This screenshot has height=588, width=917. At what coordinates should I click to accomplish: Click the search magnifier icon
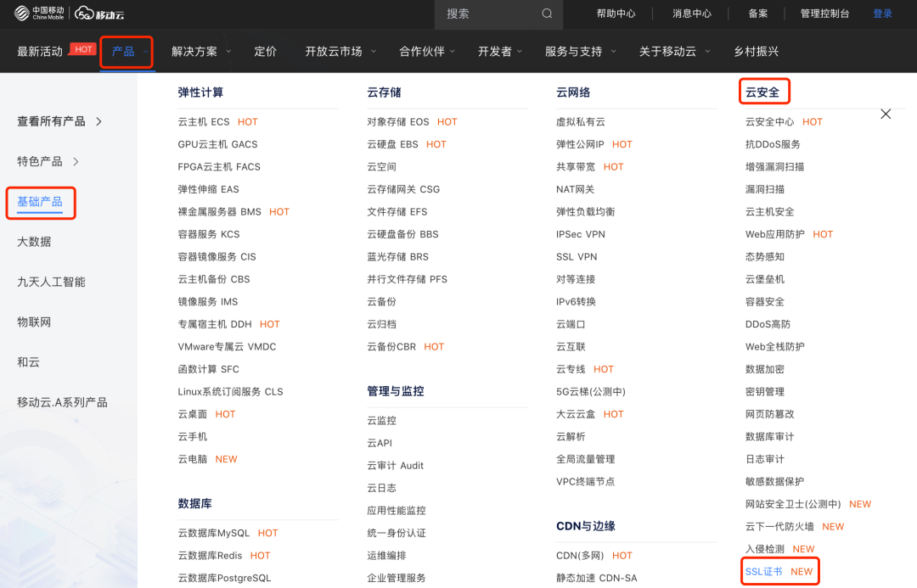[547, 14]
